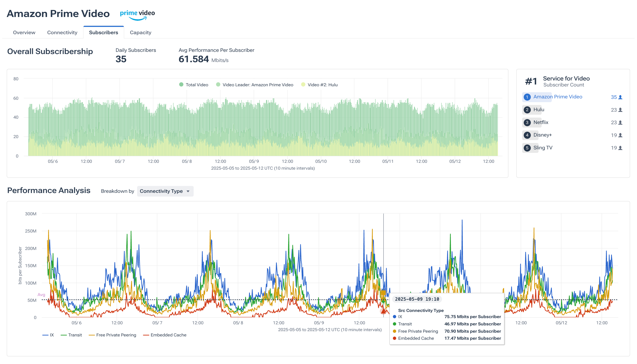This screenshot has height=364, width=637.
Task: Select Netflix in the service ranking
Action: (541, 122)
